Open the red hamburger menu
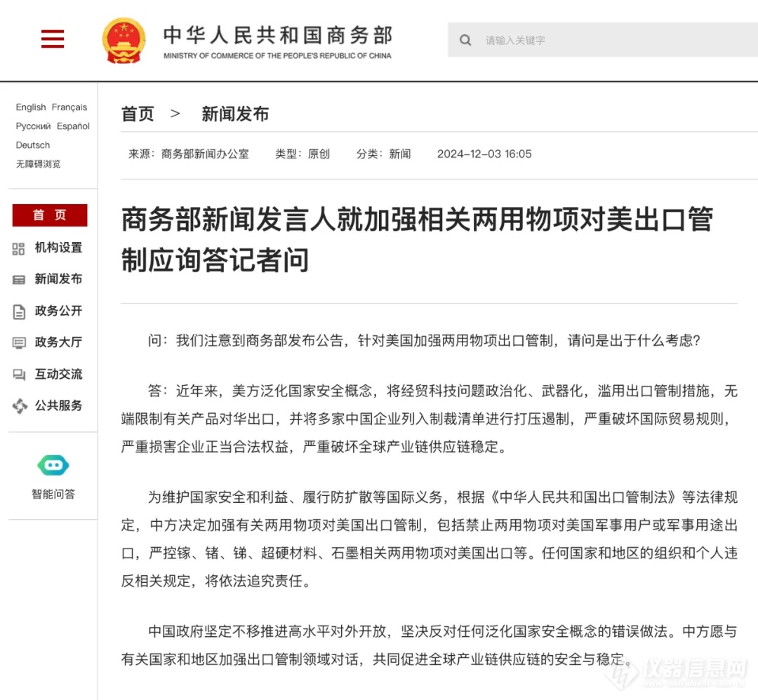Image resolution: width=758 pixels, height=700 pixels. tap(52, 39)
